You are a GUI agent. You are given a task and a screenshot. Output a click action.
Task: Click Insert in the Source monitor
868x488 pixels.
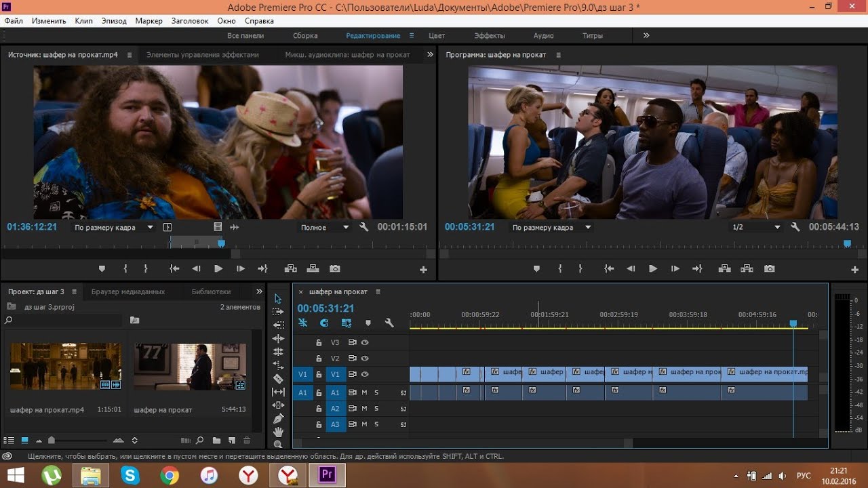pos(291,268)
